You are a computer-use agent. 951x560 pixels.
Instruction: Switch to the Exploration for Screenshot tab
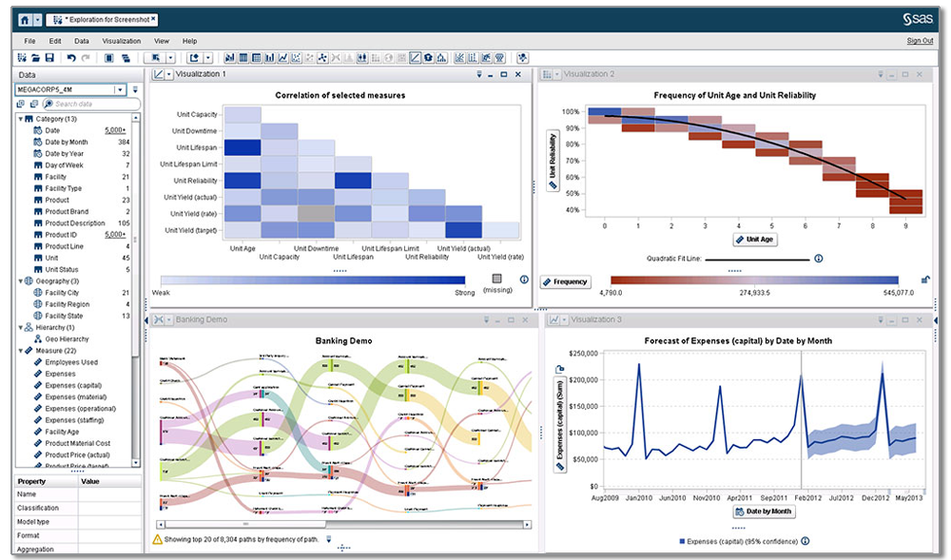pyautogui.click(x=105, y=18)
